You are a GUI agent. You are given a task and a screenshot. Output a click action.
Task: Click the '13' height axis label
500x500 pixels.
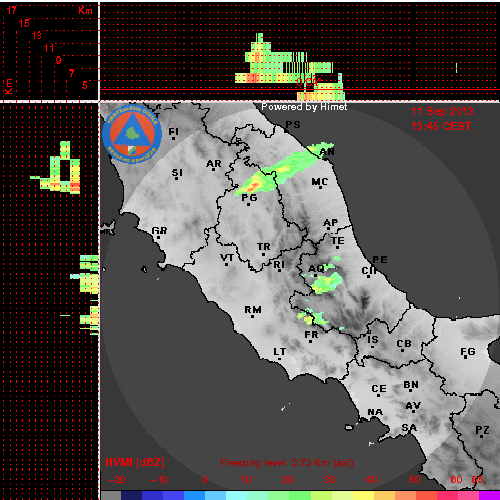37,35
